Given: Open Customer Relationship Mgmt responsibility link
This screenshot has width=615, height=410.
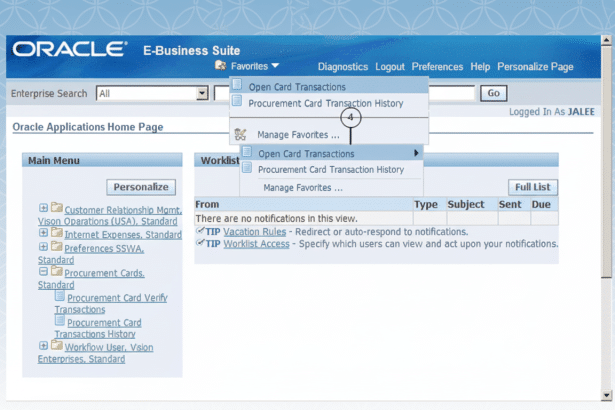Looking at the screenshot, I should (x=109, y=216).
